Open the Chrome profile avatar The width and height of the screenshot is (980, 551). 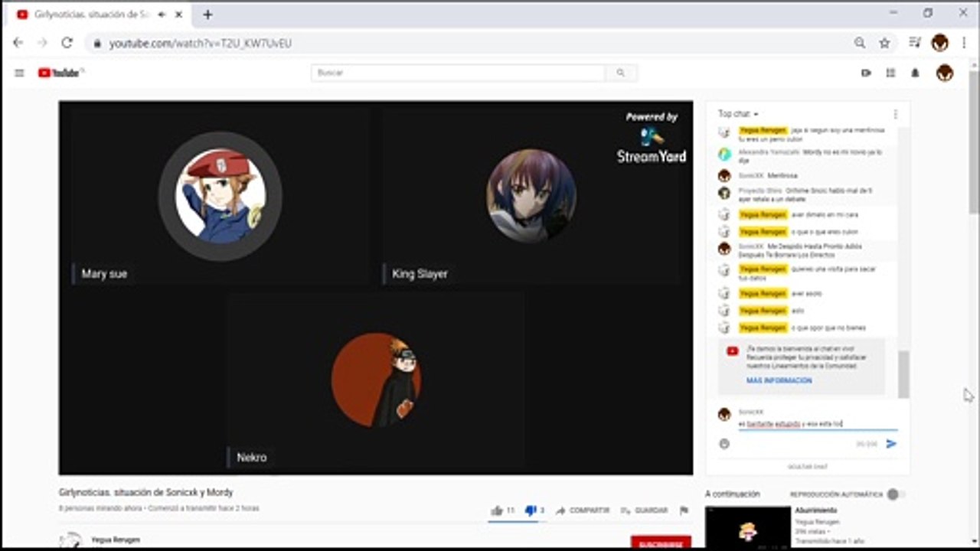[x=939, y=43]
